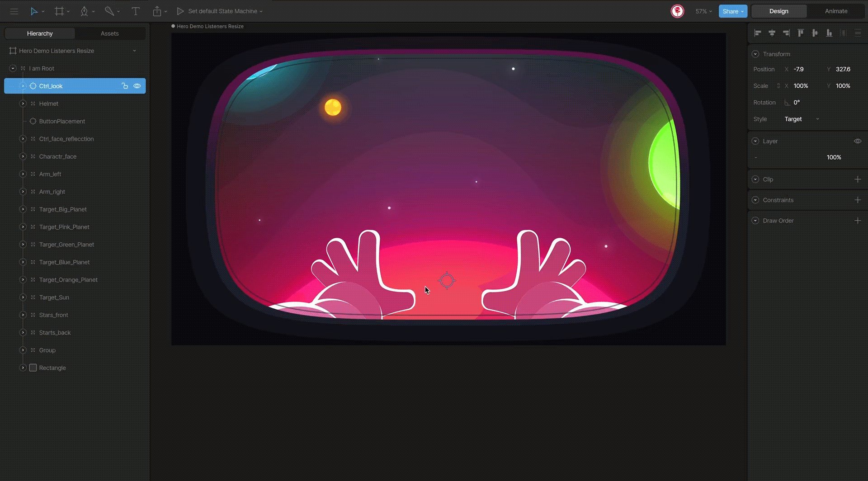Select the Artboard frame tool

point(59,11)
